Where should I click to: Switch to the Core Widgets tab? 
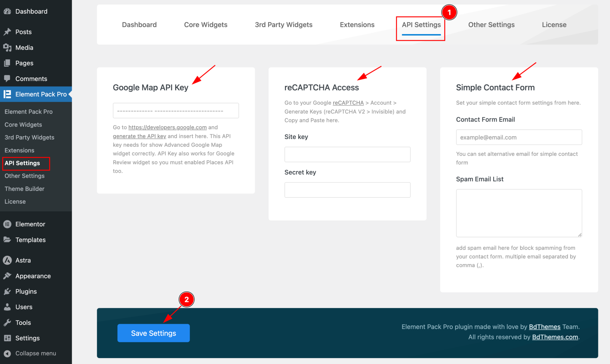206,25
